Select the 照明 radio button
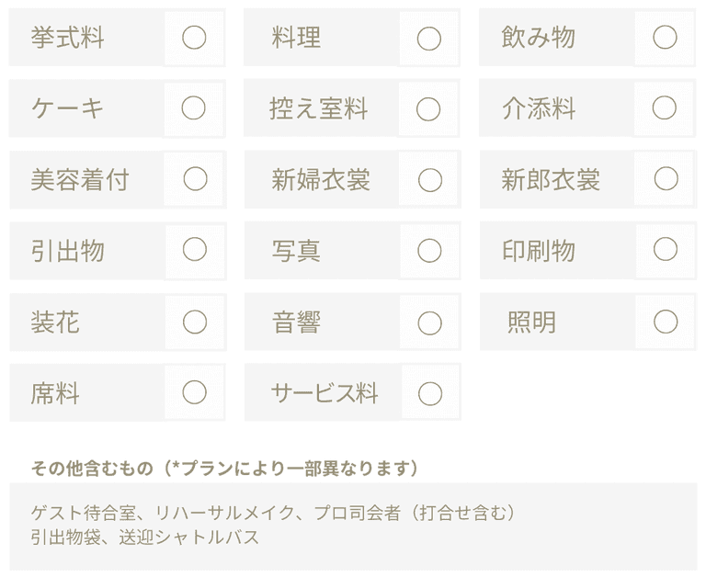 pyautogui.click(x=666, y=322)
